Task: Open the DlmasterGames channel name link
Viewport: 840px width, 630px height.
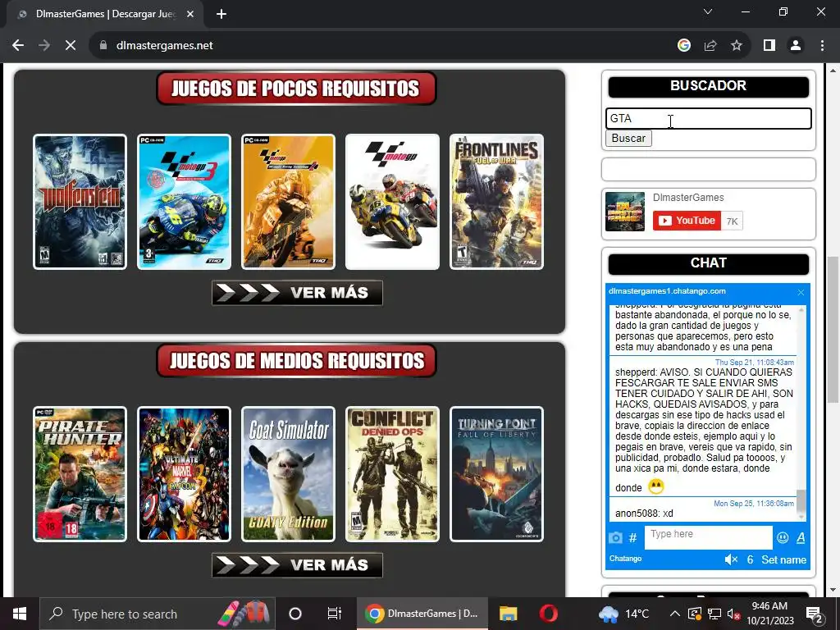Action: [x=688, y=197]
